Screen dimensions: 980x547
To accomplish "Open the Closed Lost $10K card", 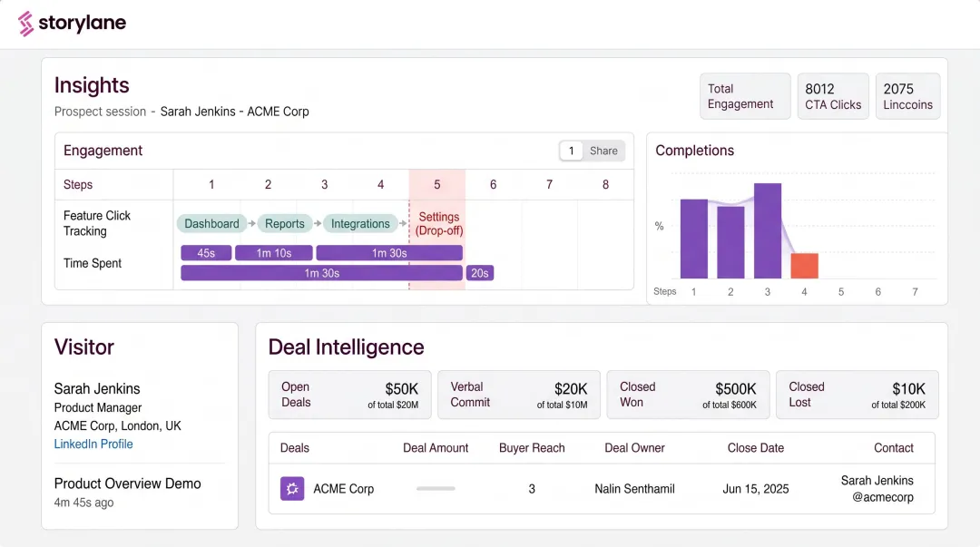I will (x=857, y=395).
